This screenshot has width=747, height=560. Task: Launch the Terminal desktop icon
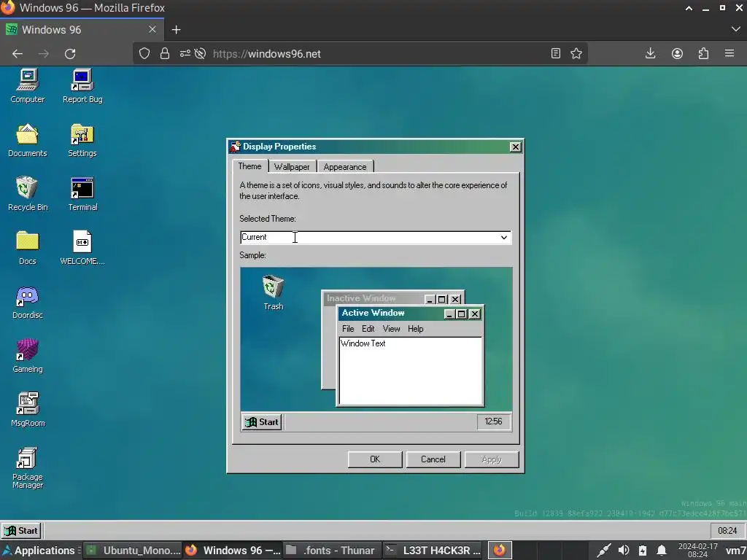[82, 194]
